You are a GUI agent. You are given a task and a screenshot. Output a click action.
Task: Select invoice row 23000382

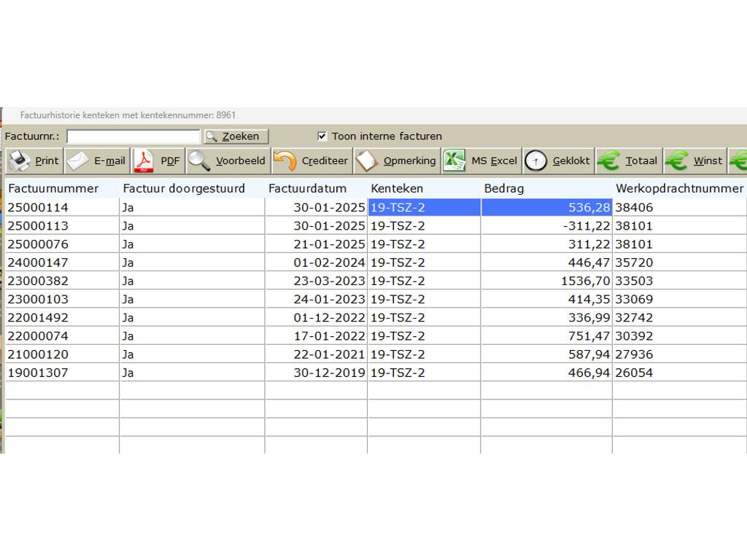pyautogui.click(x=38, y=281)
